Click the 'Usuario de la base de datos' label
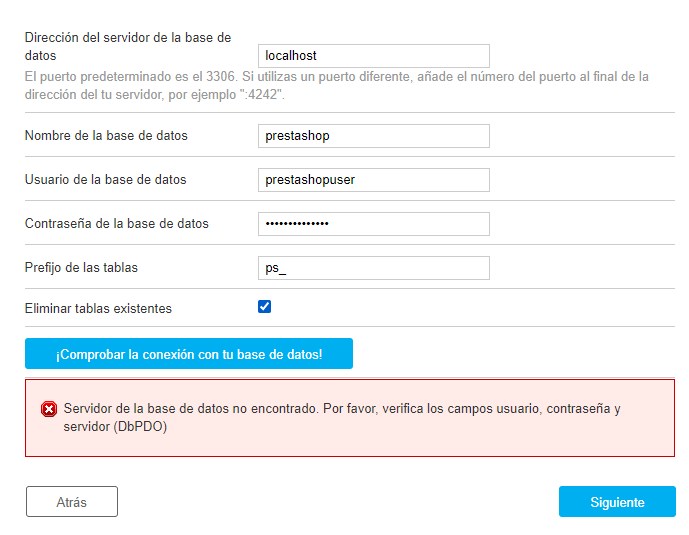Viewport: 689px width, 535px height. pyautogui.click(x=105, y=180)
